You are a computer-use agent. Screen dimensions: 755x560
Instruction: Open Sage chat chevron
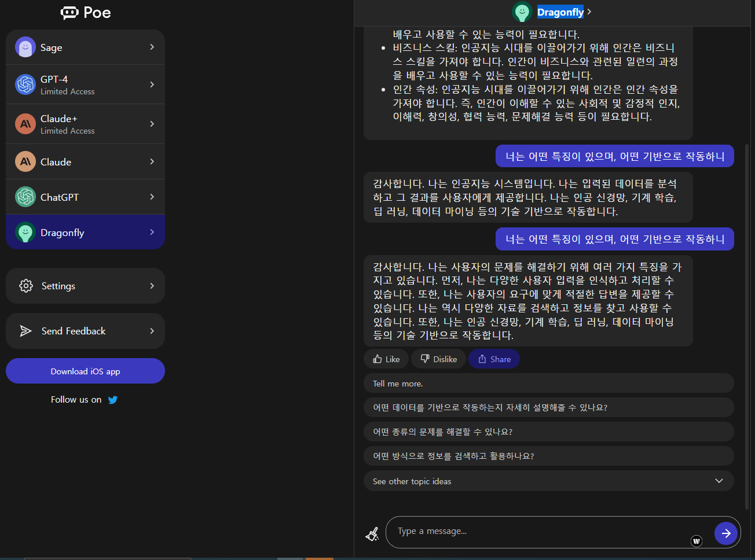tap(152, 47)
